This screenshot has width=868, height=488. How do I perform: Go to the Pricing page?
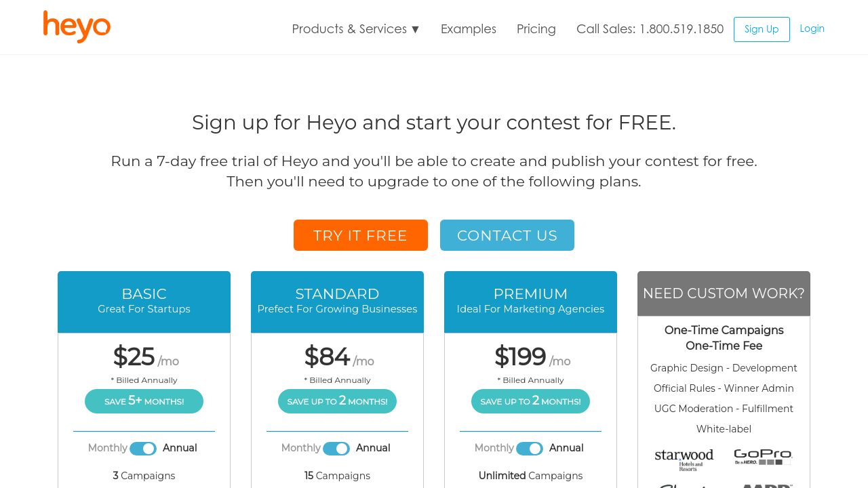(536, 29)
